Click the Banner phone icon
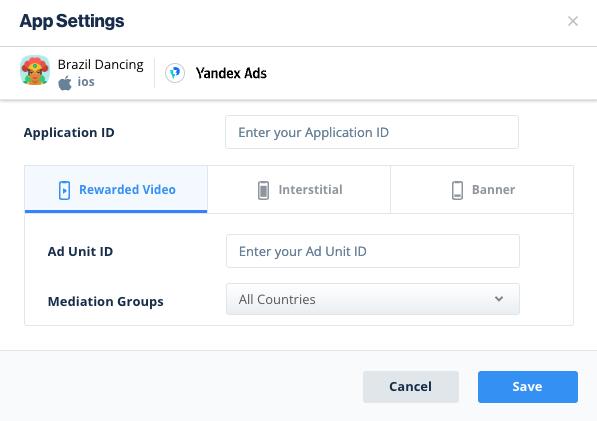Image resolution: width=597 pixels, height=421 pixels. 457,190
